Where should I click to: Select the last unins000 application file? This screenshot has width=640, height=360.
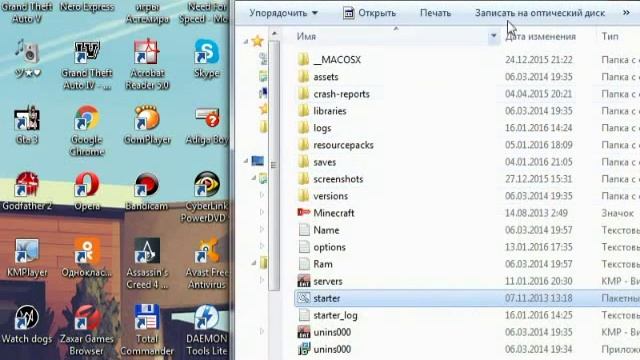click(324, 349)
